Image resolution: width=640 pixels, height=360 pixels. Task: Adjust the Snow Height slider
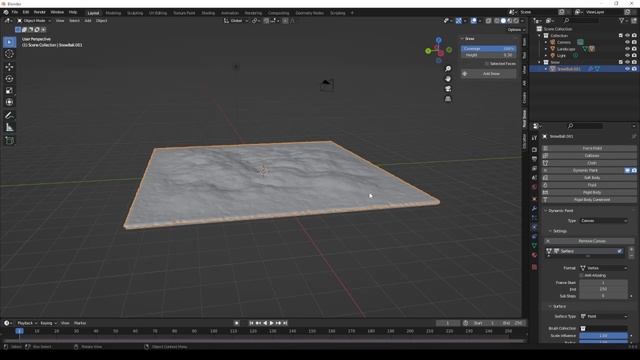pyautogui.click(x=489, y=55)
